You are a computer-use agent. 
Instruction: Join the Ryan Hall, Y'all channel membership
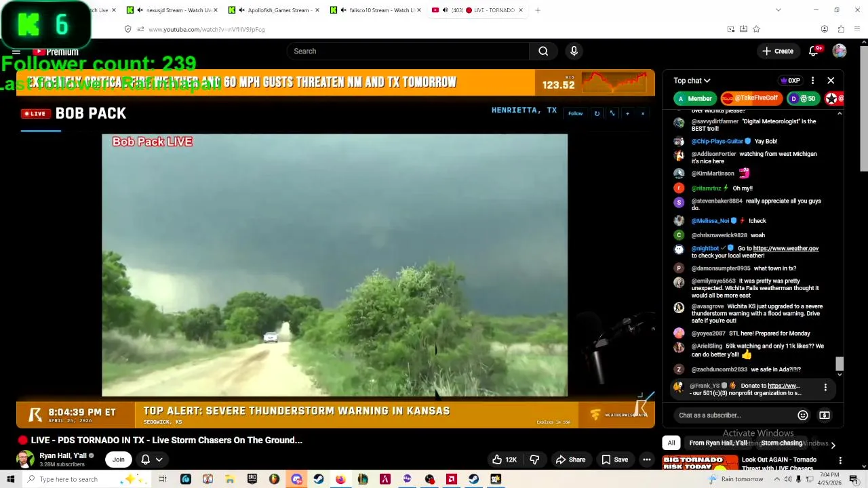tap(119, 460)
